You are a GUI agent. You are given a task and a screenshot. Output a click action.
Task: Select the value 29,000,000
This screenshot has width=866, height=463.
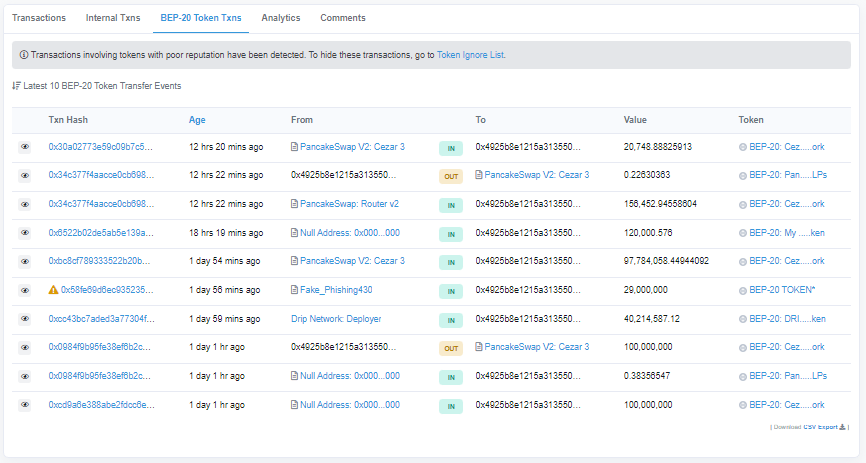tap(646, 290)
